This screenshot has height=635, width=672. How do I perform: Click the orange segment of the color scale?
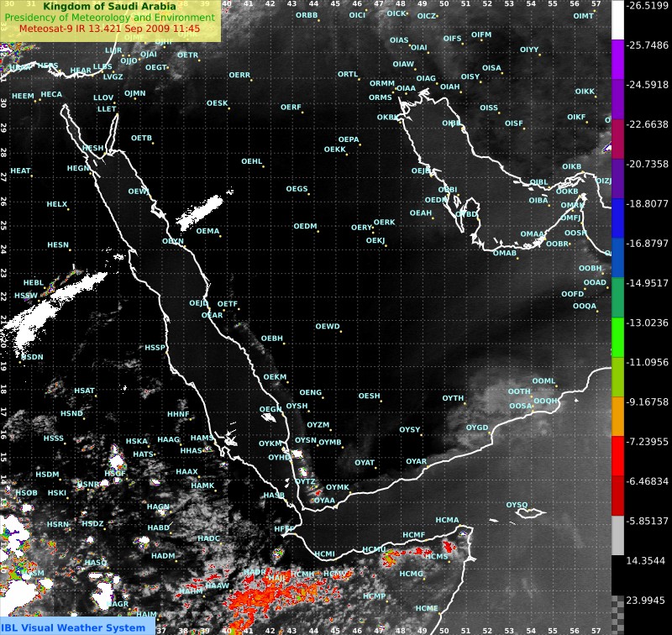click(x=617, y=416)
